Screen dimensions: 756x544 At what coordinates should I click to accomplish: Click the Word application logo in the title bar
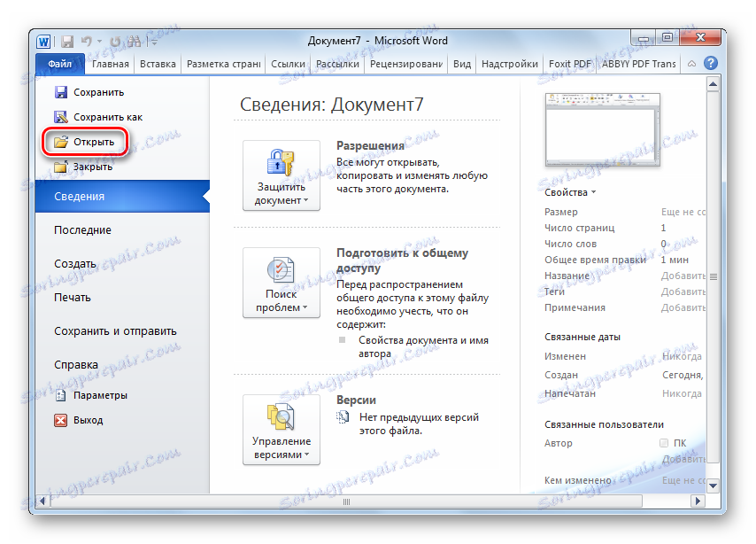pos(43,42)
